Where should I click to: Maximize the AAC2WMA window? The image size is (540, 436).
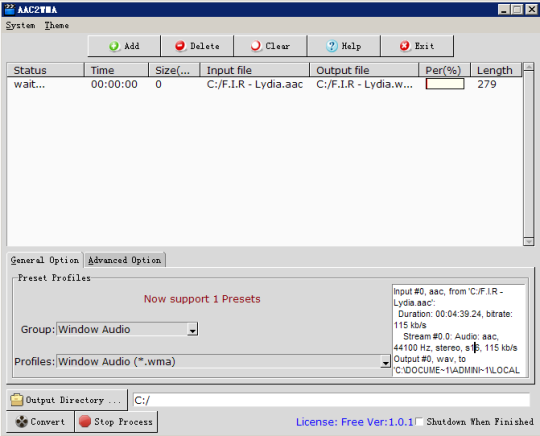pyautogui.click(x=517, y=9)
